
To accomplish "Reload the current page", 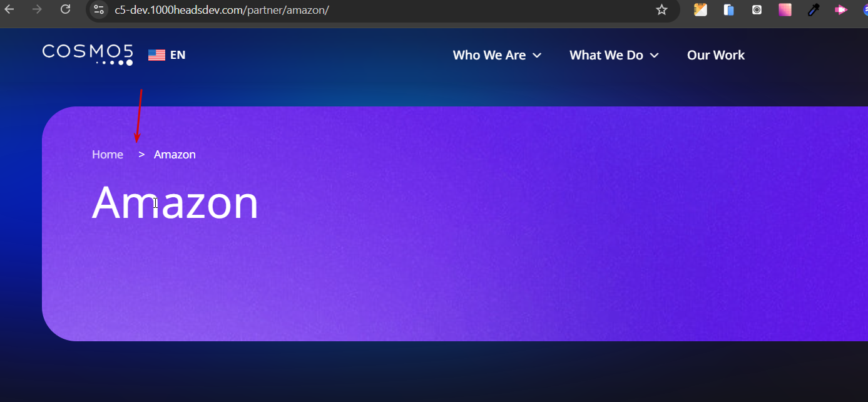I will [65, 9].
